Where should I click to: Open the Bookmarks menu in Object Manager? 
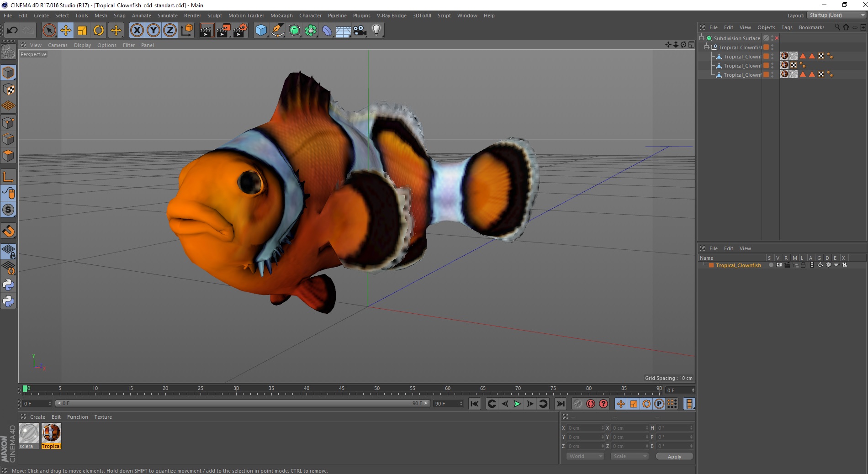[811, 27]
